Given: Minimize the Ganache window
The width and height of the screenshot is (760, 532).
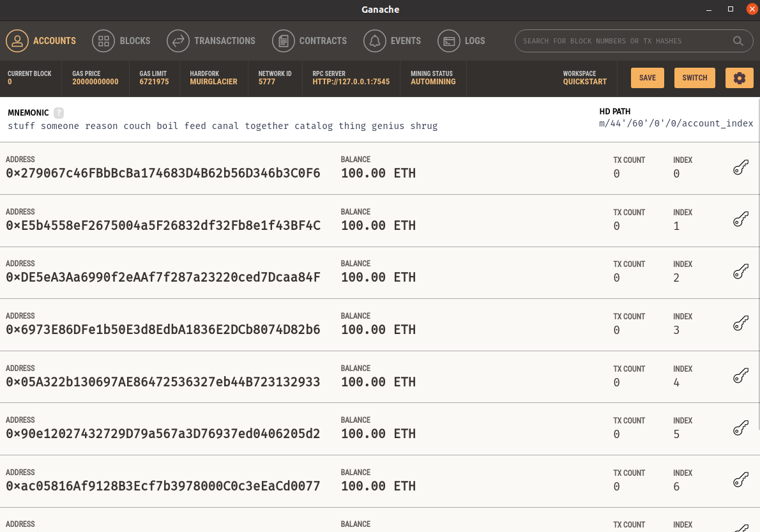Looking at the screenshot, I should pyautogui.click(x=709, y=10).
